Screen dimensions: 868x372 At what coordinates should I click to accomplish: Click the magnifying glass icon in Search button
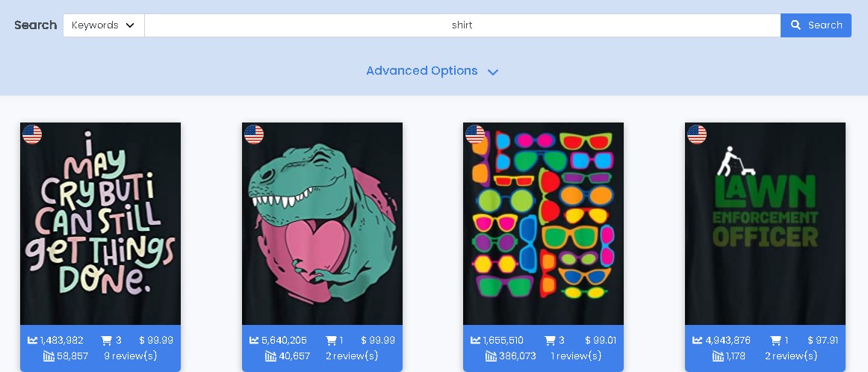[x=796, y=25]
